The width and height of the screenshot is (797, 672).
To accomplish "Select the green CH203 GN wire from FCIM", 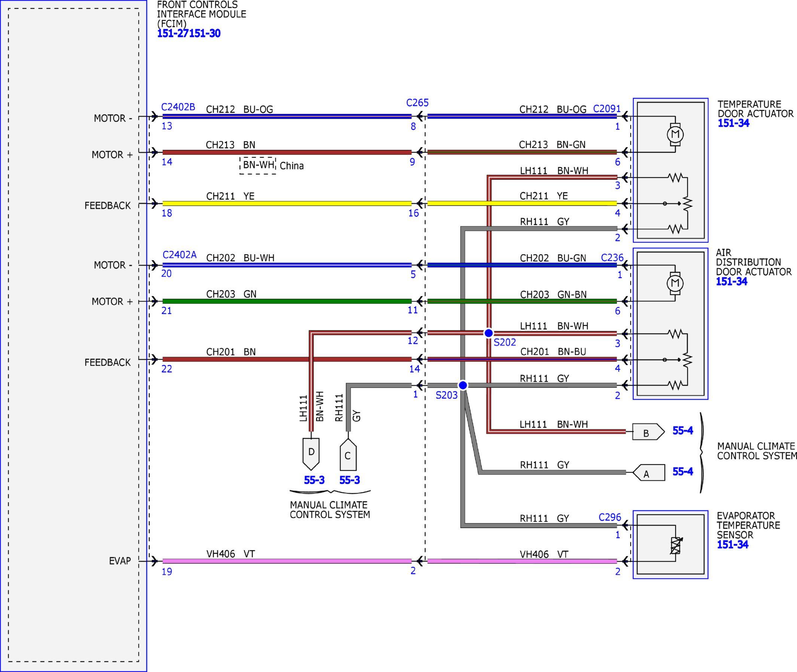I will tap(287, 301).
